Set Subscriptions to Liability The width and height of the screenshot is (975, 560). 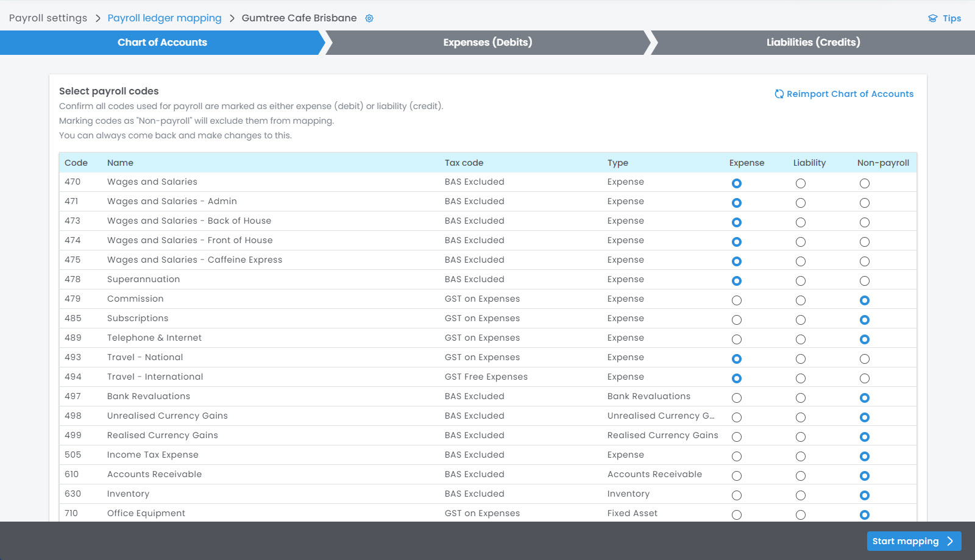coord(801,320)
